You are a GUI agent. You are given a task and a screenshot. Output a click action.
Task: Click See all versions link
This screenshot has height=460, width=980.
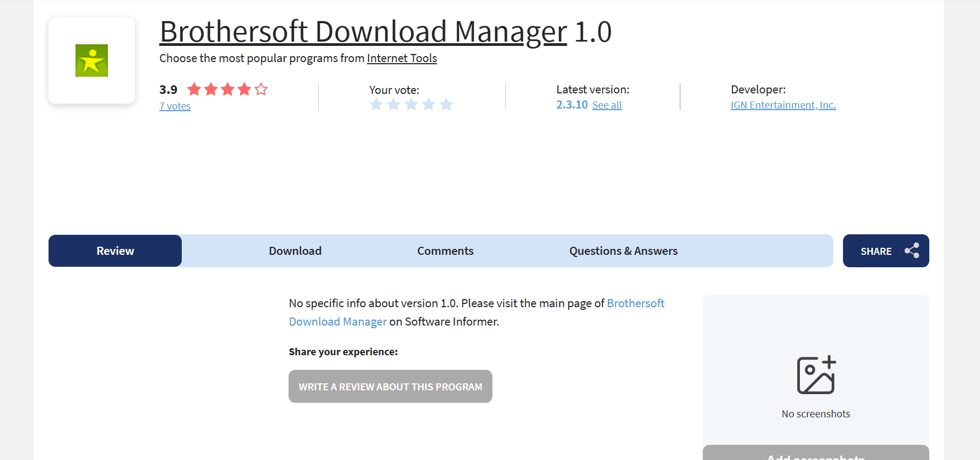point(607,105)
